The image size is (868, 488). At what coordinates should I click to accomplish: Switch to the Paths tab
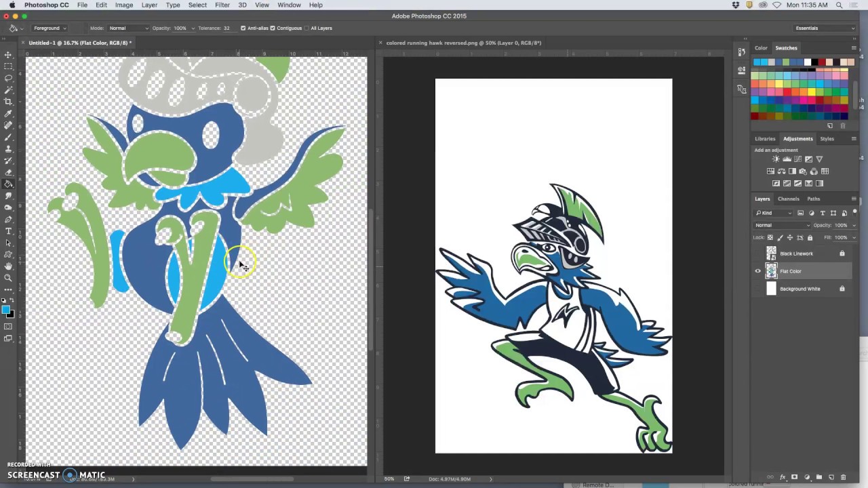[x=813, y=199]
